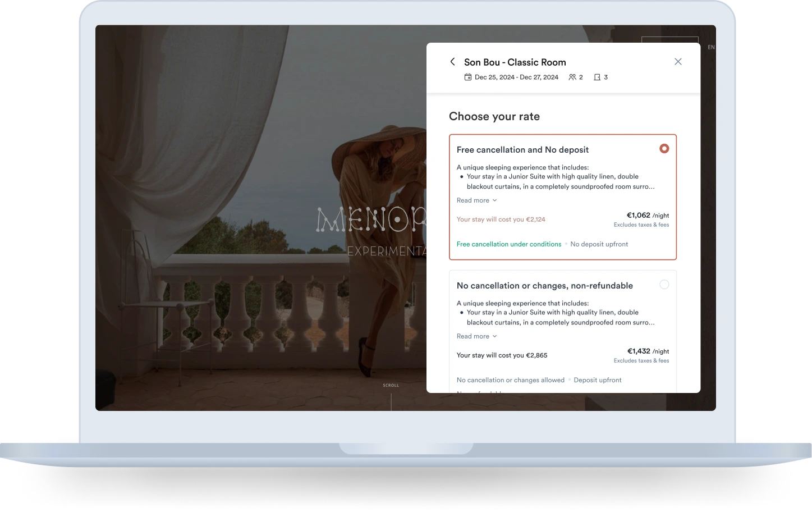Expand Read more in the non-refundable card

[x=476, y=336]
